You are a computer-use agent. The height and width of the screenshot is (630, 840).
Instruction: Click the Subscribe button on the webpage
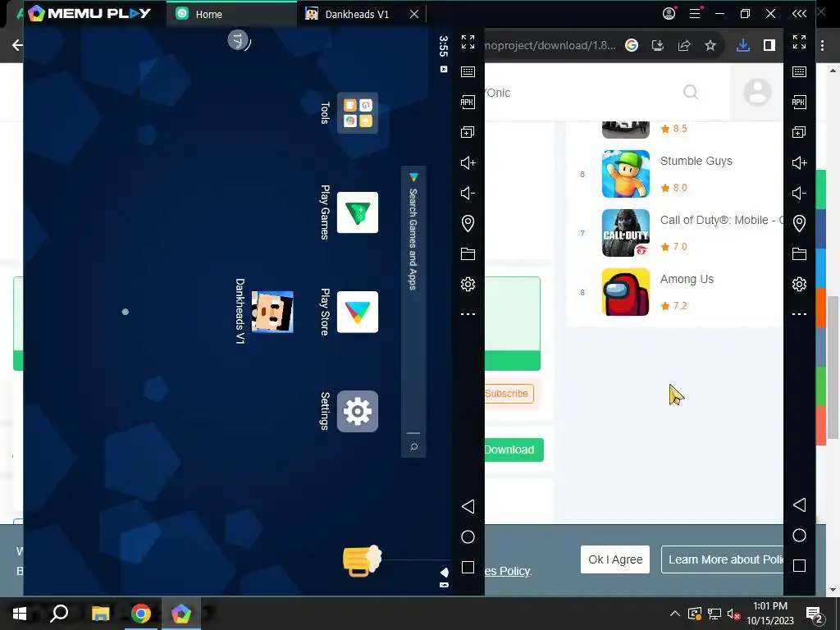[509, 394]
